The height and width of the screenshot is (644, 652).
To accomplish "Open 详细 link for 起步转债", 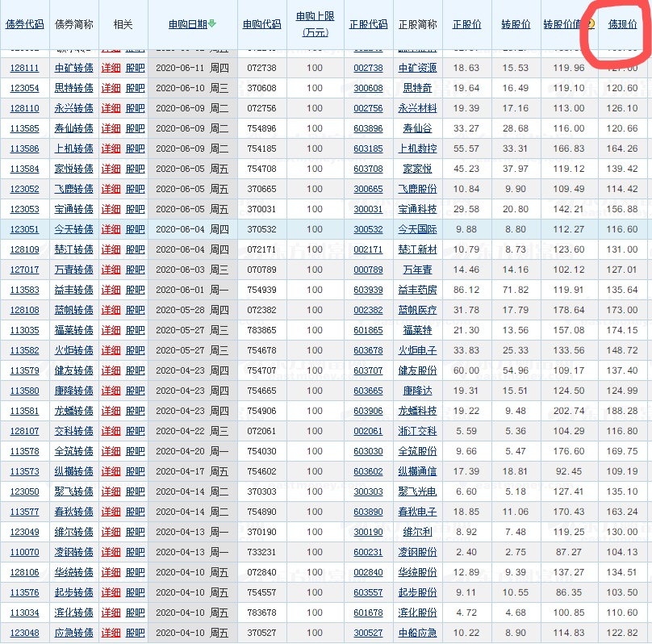I will point(111,592).
